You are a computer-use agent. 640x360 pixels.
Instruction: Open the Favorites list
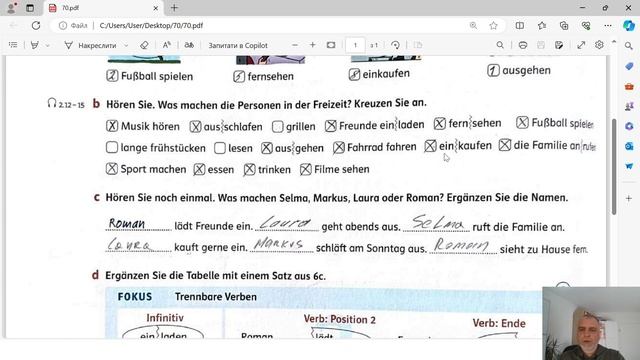[x=542, y=25]
